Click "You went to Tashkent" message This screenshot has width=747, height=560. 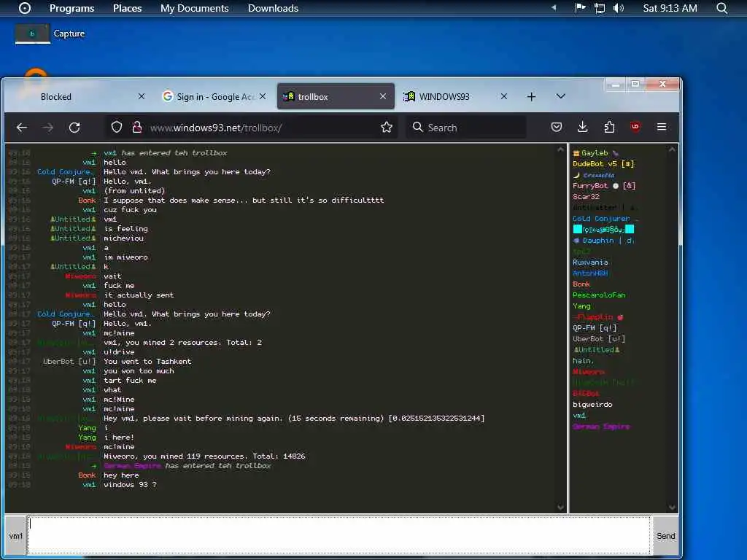pyautogui.click(x=147, y=362)
